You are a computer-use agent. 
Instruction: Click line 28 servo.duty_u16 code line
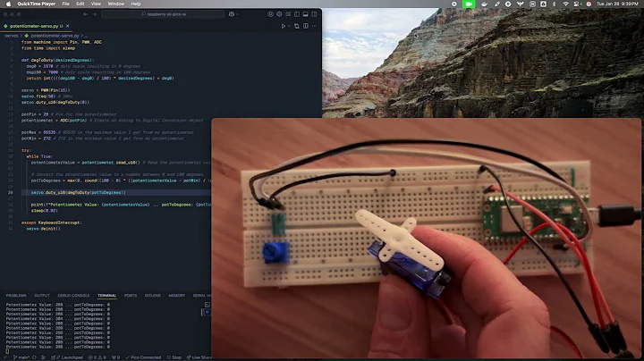[x=78, y=192]
